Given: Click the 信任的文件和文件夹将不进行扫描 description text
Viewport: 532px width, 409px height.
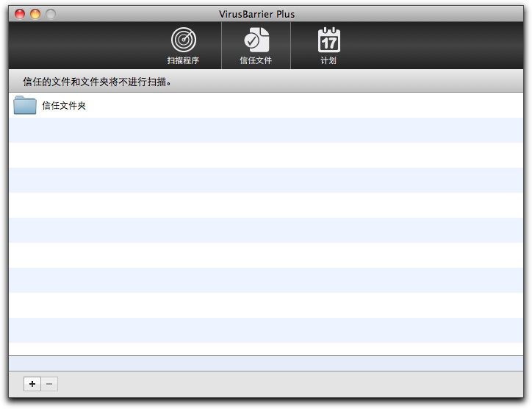Looking at the screenshot, I should [97, 82].
